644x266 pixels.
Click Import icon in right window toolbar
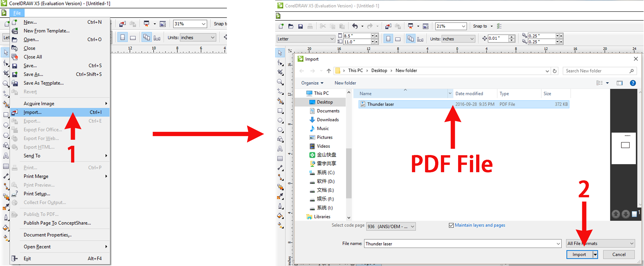click(388, 26)
